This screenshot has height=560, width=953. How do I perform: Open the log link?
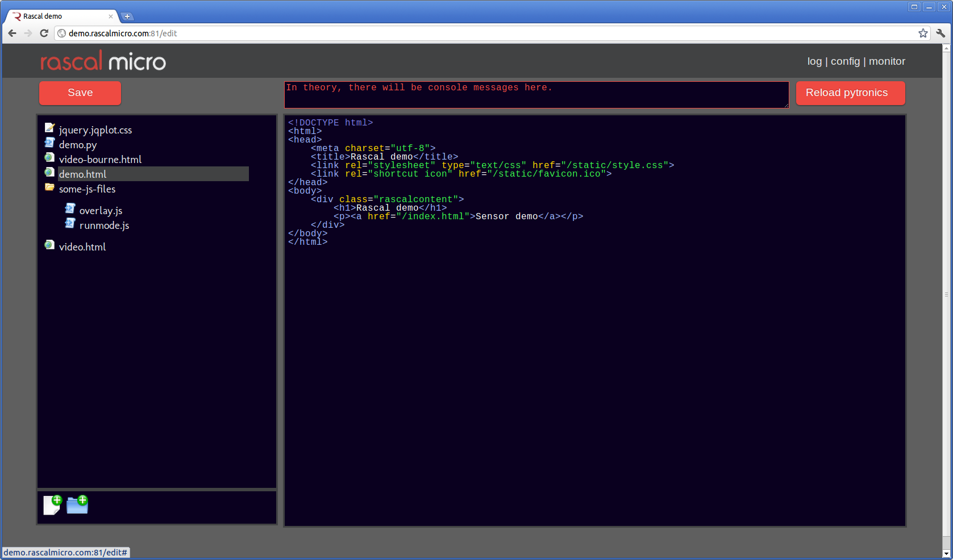coord(814,61)
